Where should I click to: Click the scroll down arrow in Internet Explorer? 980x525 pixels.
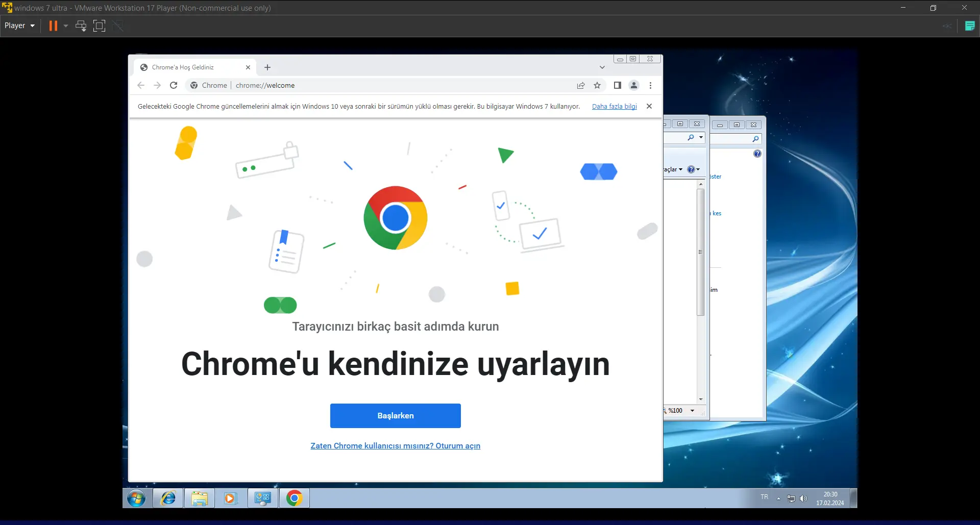701,399
